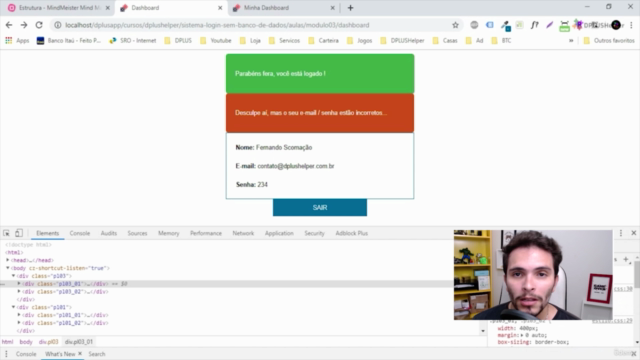Expand the div class pl03_02 node
This screenshot has width=640, height=360.
pyautogui.click(x=19, y=291)
